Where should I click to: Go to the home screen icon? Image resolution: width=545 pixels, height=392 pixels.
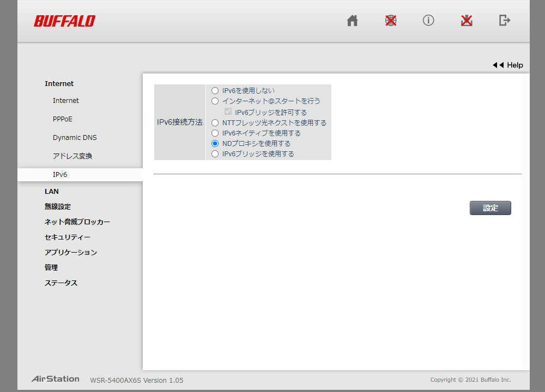tap(352, 21)
